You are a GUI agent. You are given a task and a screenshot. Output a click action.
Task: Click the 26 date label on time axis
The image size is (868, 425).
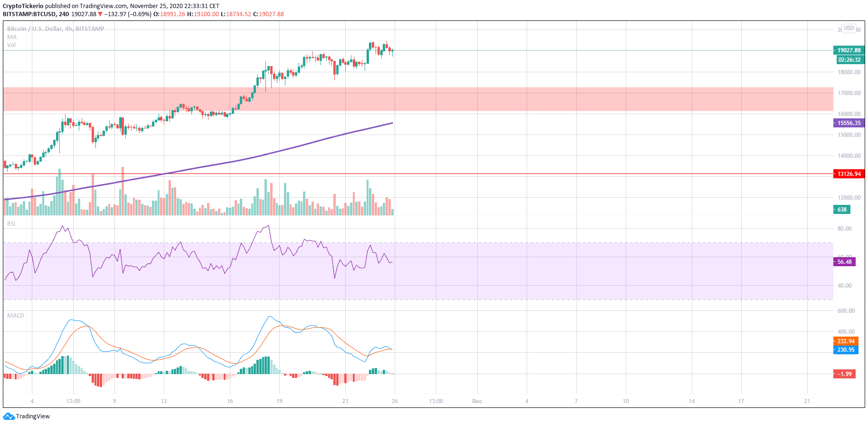[x=395, y=401]
